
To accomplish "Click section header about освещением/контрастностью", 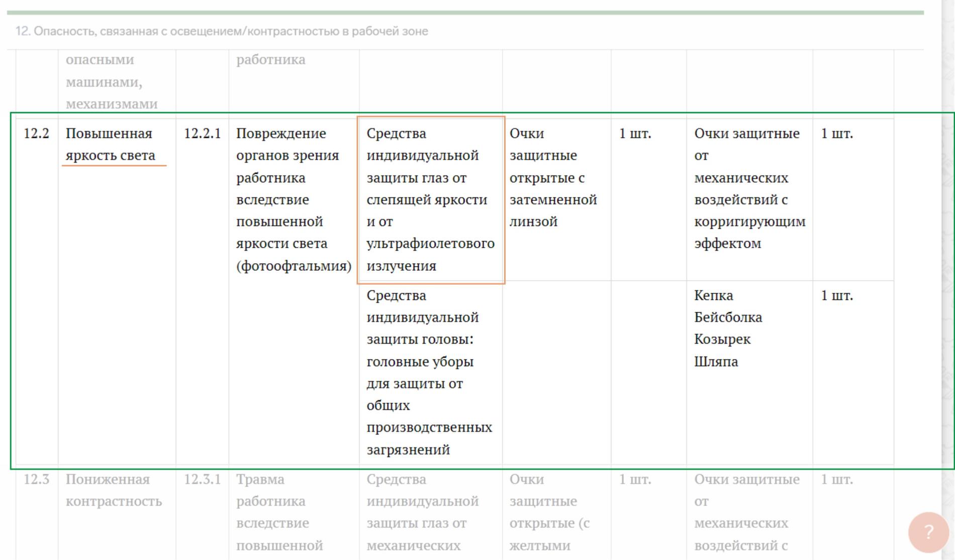I will click(222, 31).
